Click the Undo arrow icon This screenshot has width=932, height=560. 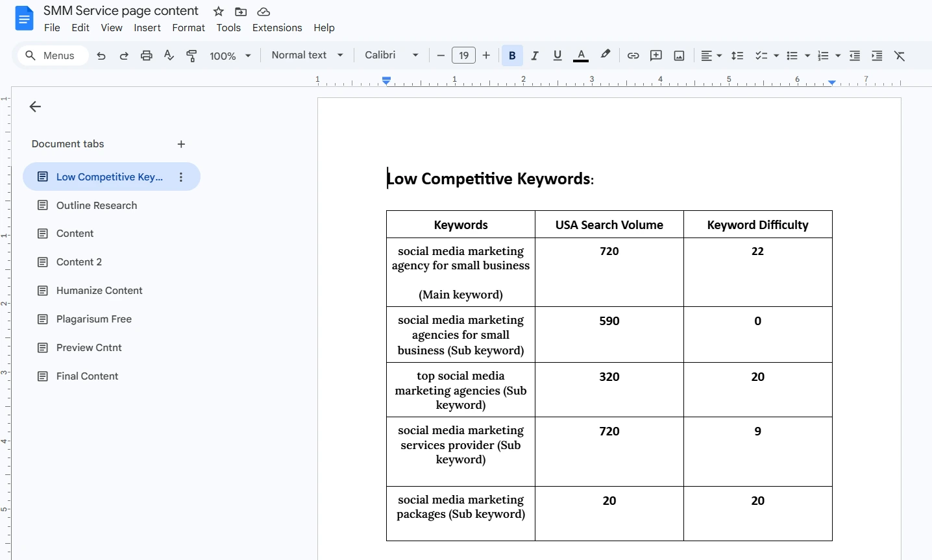[101, 56]
